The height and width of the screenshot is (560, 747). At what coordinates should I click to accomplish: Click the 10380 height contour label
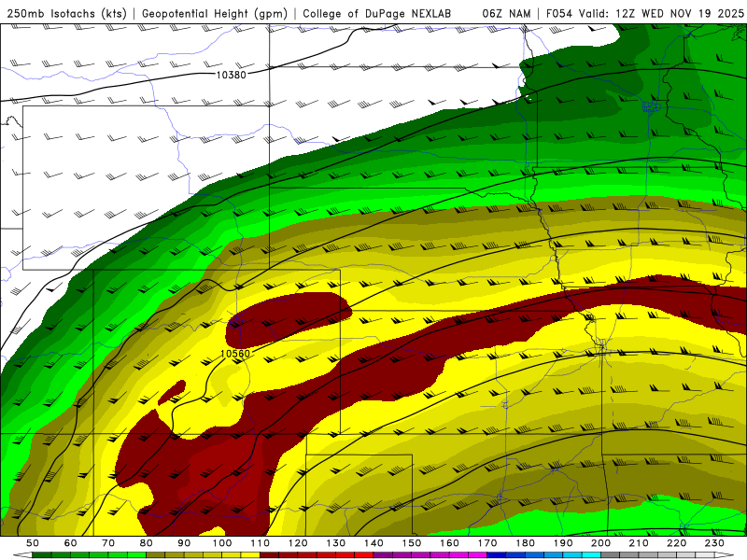click(231, 75)
